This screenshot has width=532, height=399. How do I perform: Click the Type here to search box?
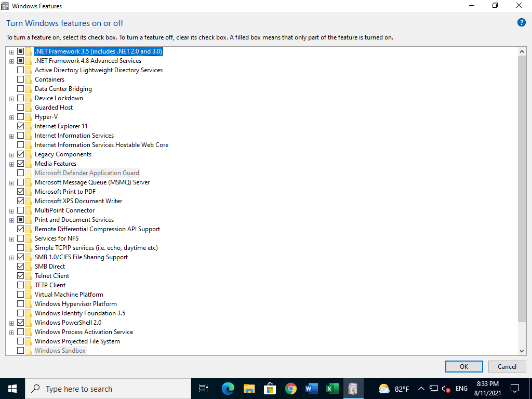click(108, 389)
